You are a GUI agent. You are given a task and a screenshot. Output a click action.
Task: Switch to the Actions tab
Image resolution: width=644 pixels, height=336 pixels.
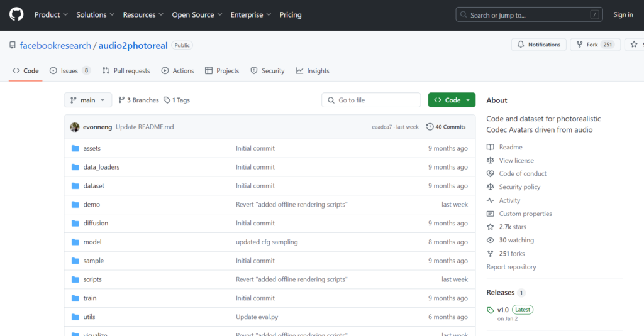coord(177,71)
